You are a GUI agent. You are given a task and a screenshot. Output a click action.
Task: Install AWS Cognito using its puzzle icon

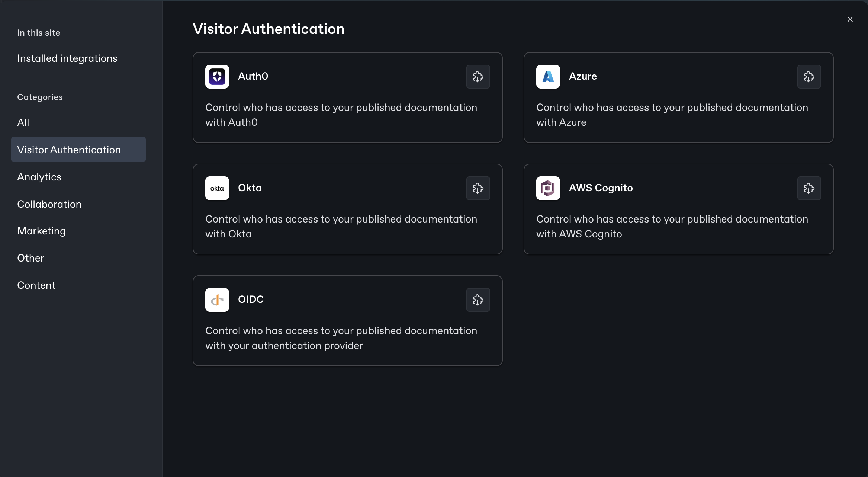tap(809, 188)
